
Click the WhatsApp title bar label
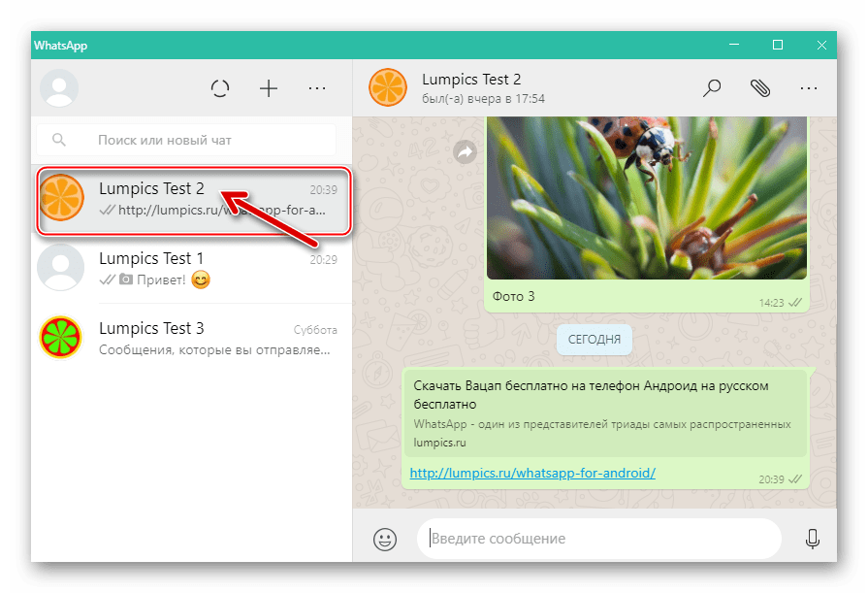[63, 45]
